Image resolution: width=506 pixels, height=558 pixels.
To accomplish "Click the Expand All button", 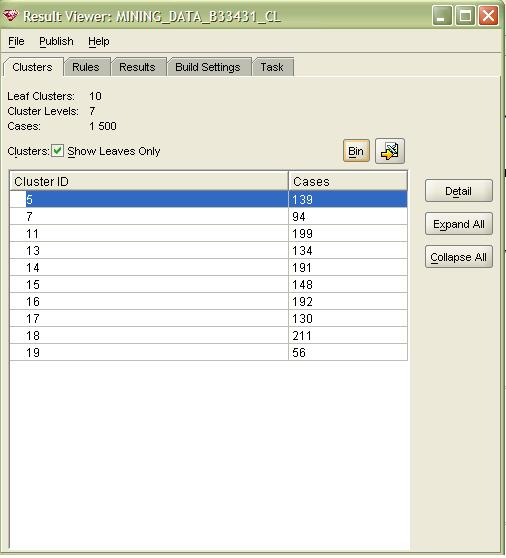I will [x=459, y=224].
